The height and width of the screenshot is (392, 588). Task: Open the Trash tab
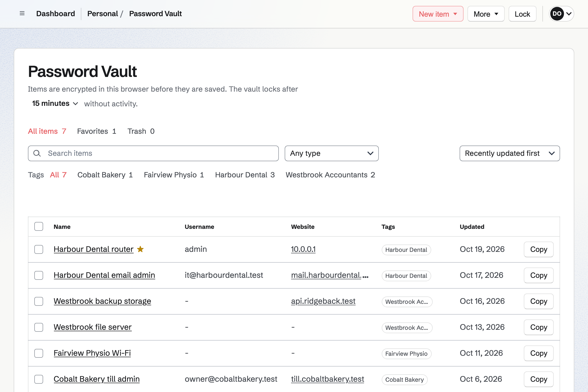(141, 131)
